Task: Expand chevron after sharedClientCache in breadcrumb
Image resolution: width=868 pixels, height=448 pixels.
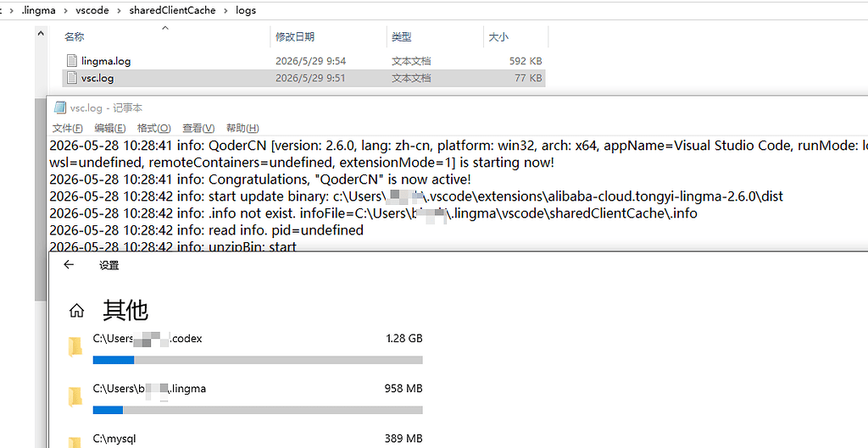Action: (x=225, y=10)
